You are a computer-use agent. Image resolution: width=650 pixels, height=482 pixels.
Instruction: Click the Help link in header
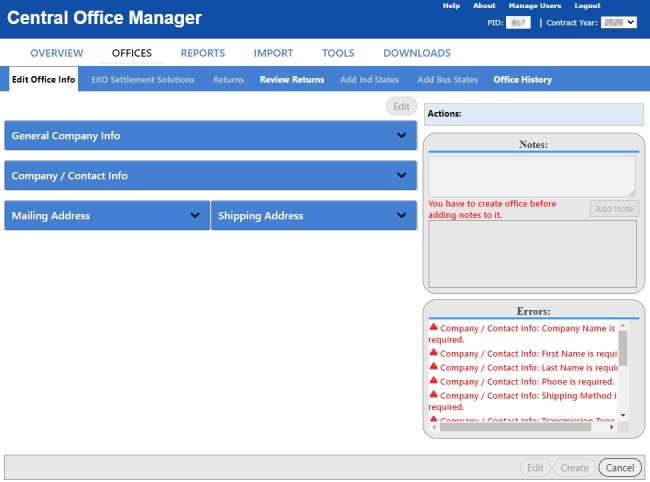coord(451,6)
